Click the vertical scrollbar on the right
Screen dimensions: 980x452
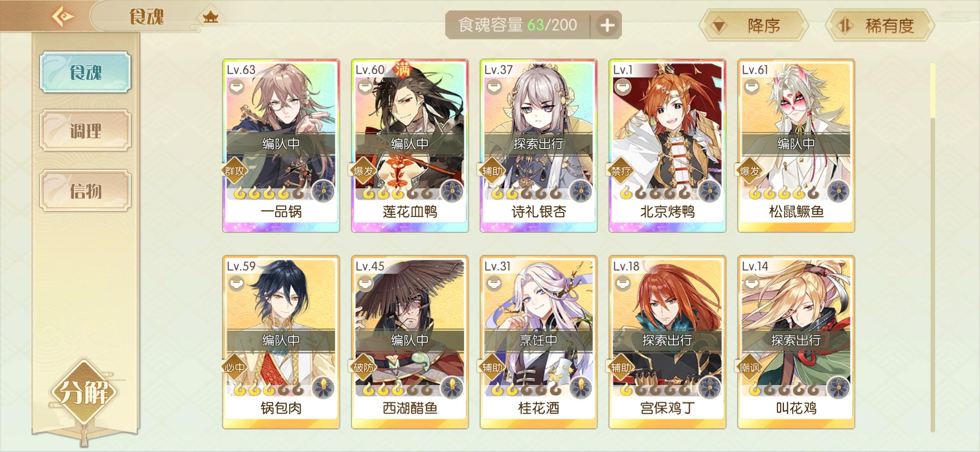(933, 247)
